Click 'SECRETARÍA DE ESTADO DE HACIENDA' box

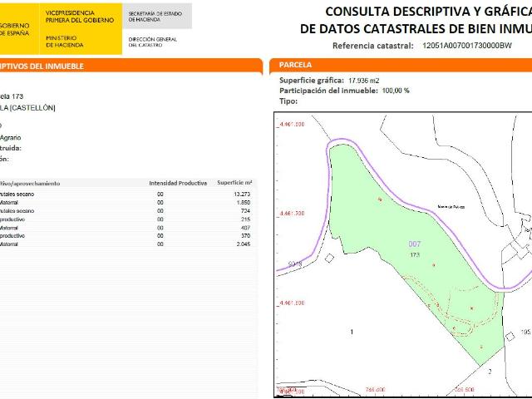157,17
